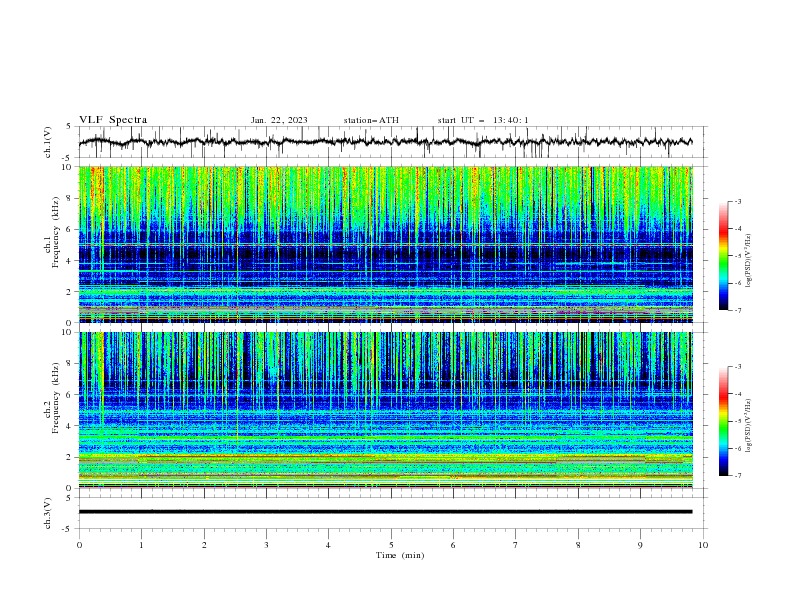Click the ch.1(V) waveform axis label
This screenshot has height=612, width=792.
click(48, 142)
